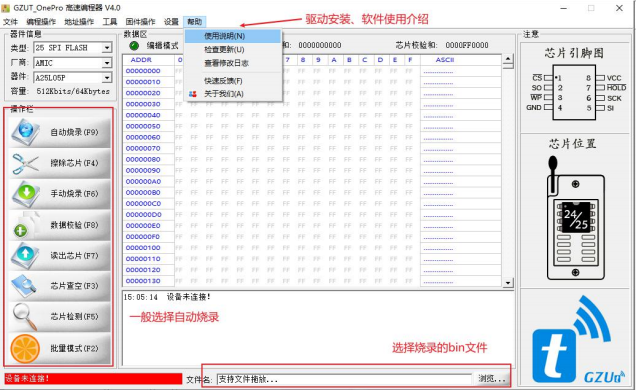This screenshot has width=636, height=390.
Task: Click the column header B in hex table
Action: 349,60
